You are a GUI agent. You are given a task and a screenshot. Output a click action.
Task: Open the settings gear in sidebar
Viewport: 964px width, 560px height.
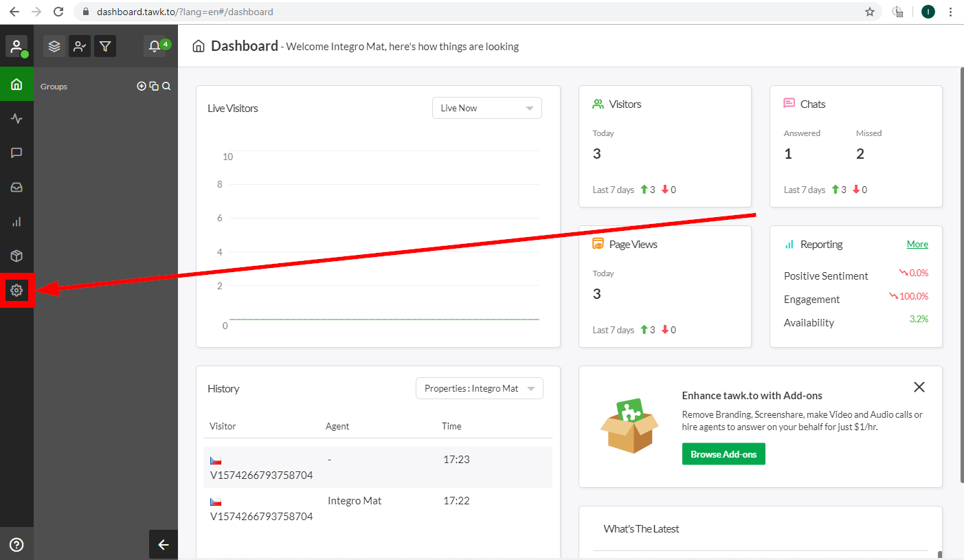click(16, 291)
